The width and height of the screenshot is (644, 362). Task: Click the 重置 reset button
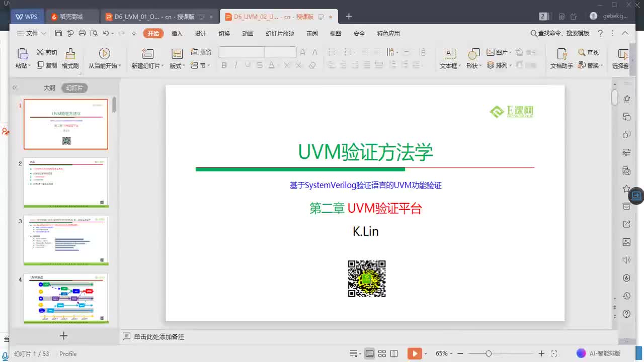[201, 52]
